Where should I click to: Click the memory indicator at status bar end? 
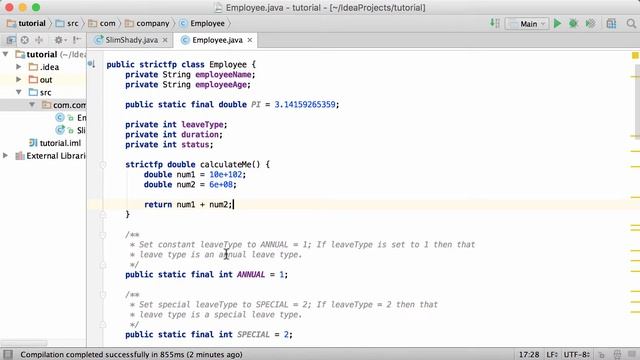632,354
